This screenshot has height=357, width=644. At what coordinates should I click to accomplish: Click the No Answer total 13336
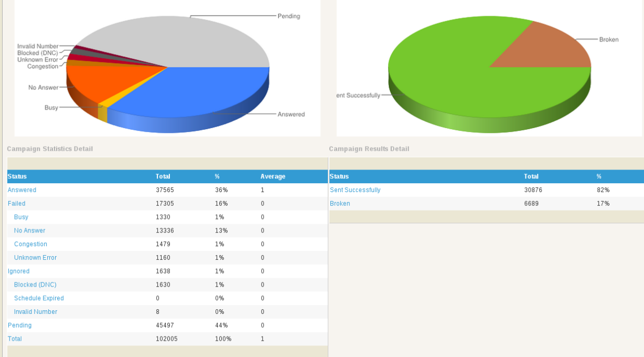tap(165, 231)
